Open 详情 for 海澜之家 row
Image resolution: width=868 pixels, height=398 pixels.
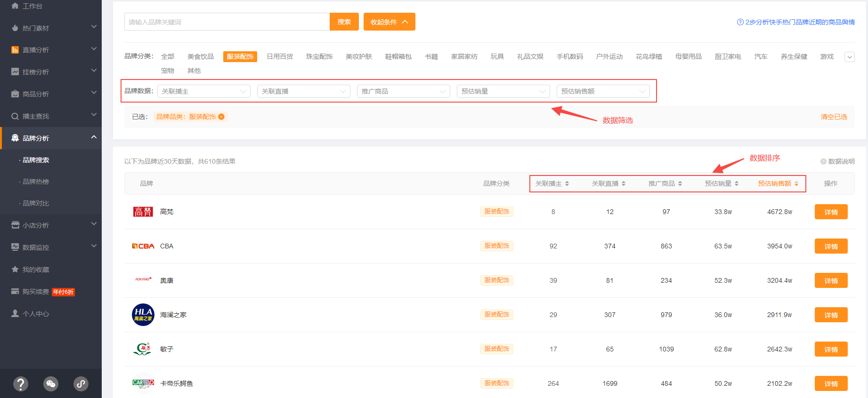[831, 315]
